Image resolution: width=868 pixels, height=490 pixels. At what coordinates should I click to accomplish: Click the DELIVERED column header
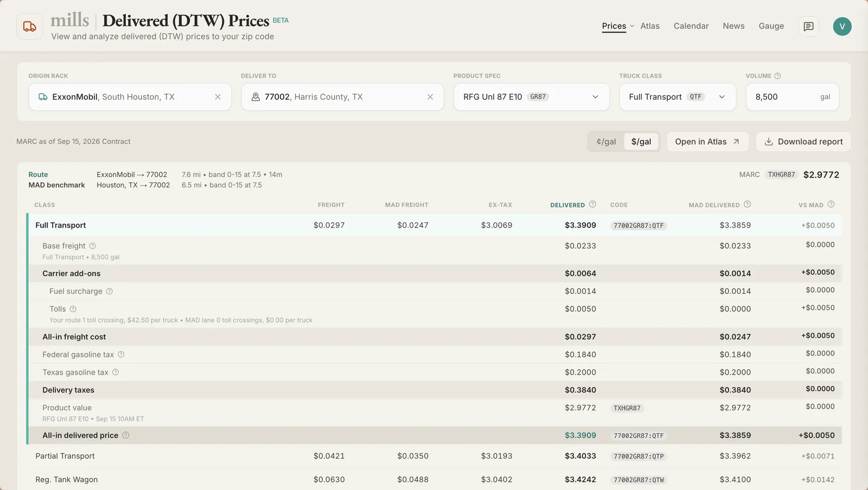567,205
